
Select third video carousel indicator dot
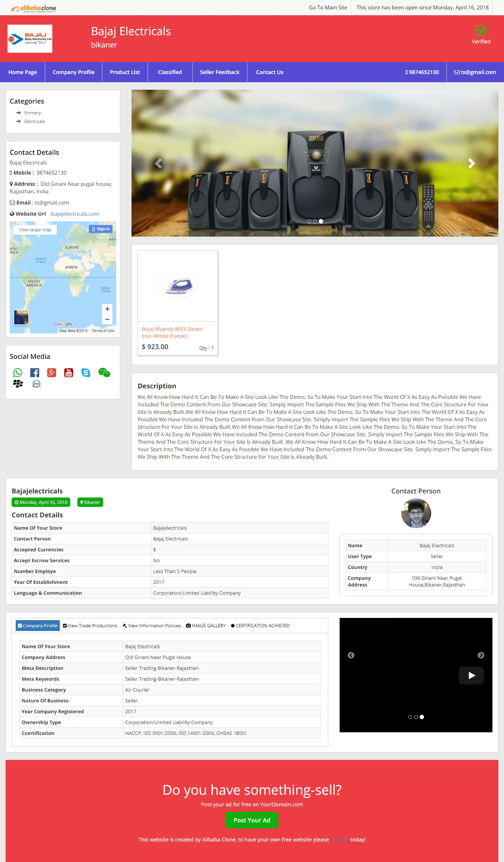[x=422, y=717]
